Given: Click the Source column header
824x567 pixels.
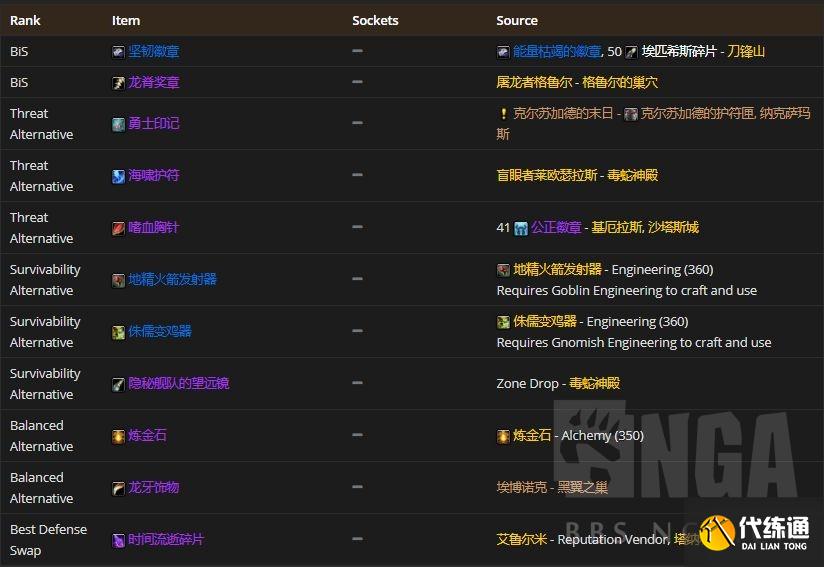Looking at the screenshot, I should (x=517, y=20).
